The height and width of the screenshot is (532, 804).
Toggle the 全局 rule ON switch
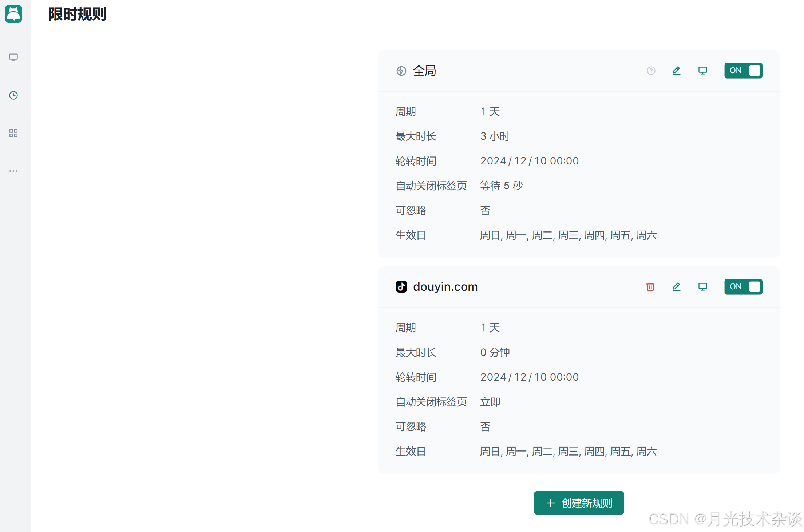tap(743, 71)
